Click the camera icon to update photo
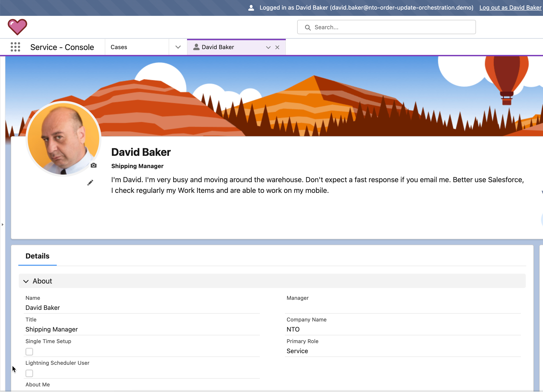 click(94, 165)
